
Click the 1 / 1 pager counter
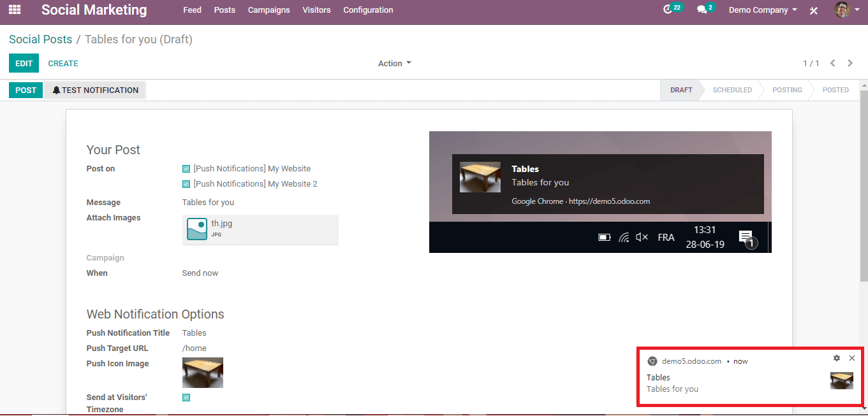pyautogui.click(x=811, y=63)
